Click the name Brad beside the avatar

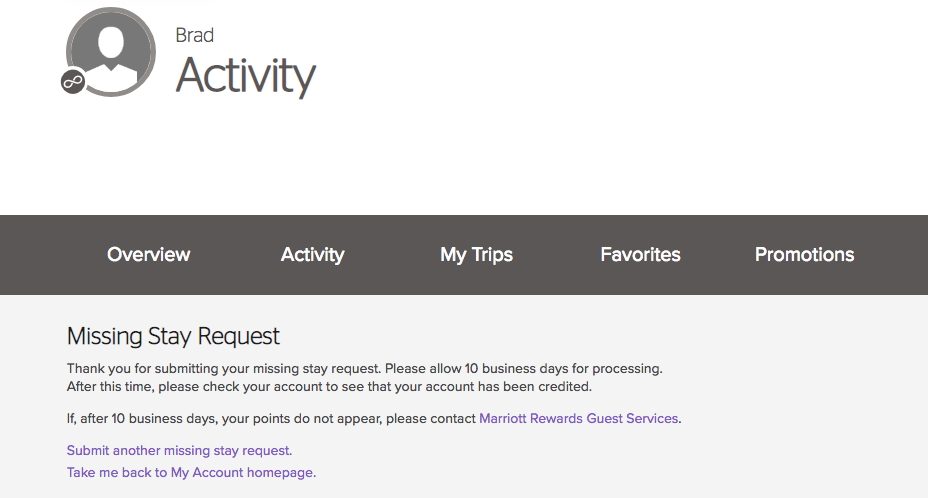[x=195, y=35]
